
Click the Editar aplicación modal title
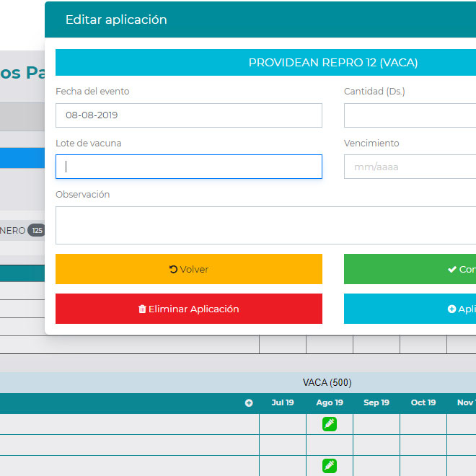coord(116,20)
